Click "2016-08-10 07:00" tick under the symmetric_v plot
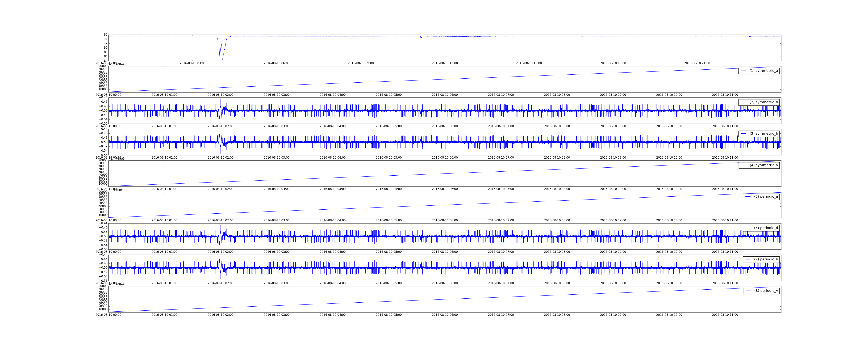Image resolution: width=868 pixels, height=347 pixels. pyautogui.click(x=501, y=189)
